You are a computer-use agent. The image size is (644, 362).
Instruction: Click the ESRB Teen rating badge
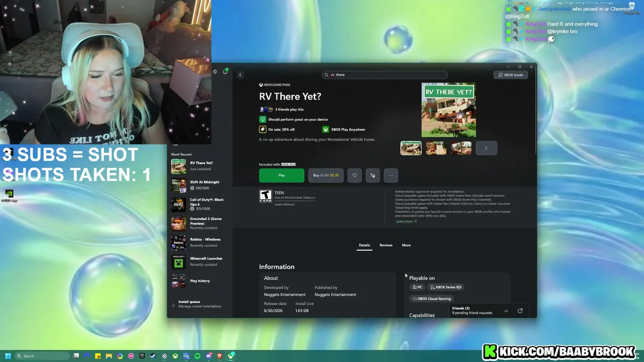[266, 196]
